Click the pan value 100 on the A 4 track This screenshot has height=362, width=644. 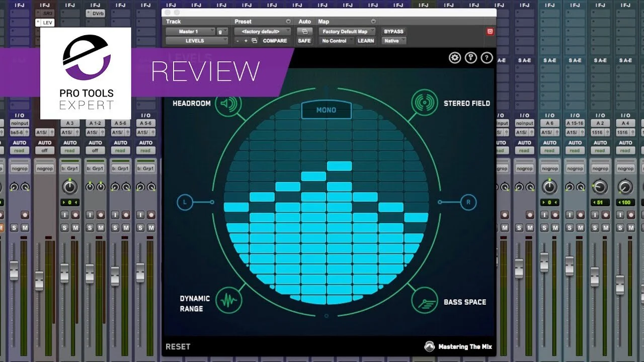click(625, 203)
